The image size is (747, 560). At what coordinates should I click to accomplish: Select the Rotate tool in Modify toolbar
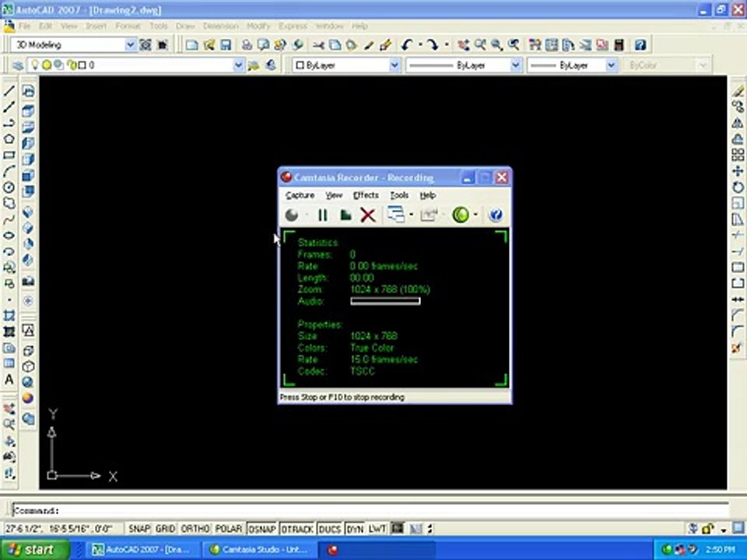pos(738,187)
